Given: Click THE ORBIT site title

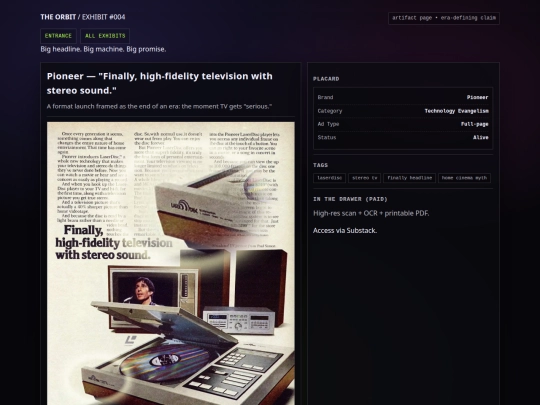Looking at the screenshot, I should (x=58, y=17).
